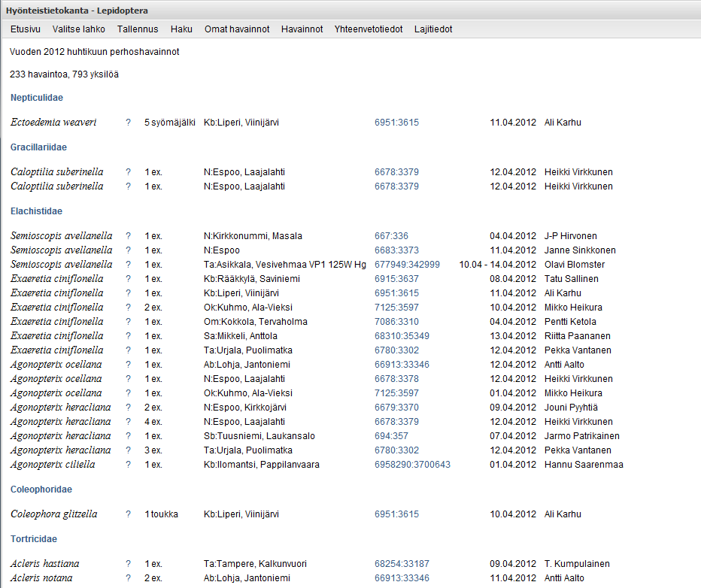Open coordinate link 68310:35349

pos(402,336)
